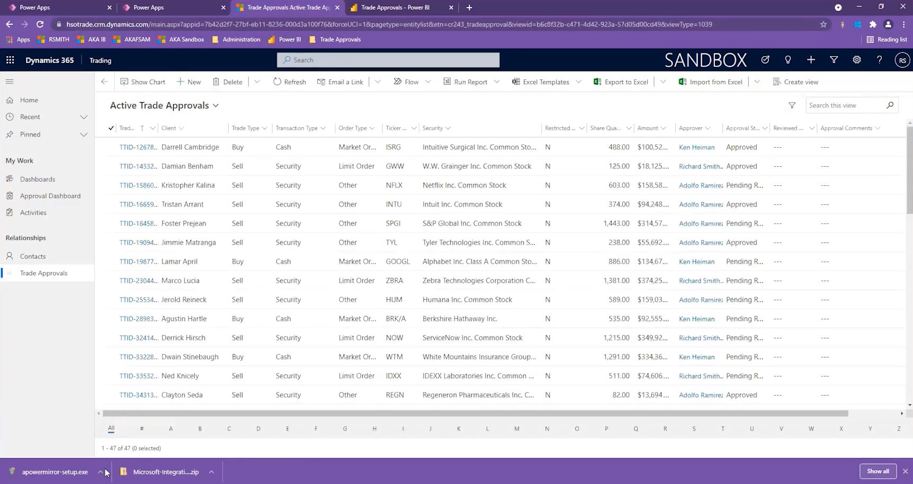Open apowermirror-setup.exe download options arrow
Image resolution: width=913 pixels, height=484 pixels.
[x=100, y=472]
